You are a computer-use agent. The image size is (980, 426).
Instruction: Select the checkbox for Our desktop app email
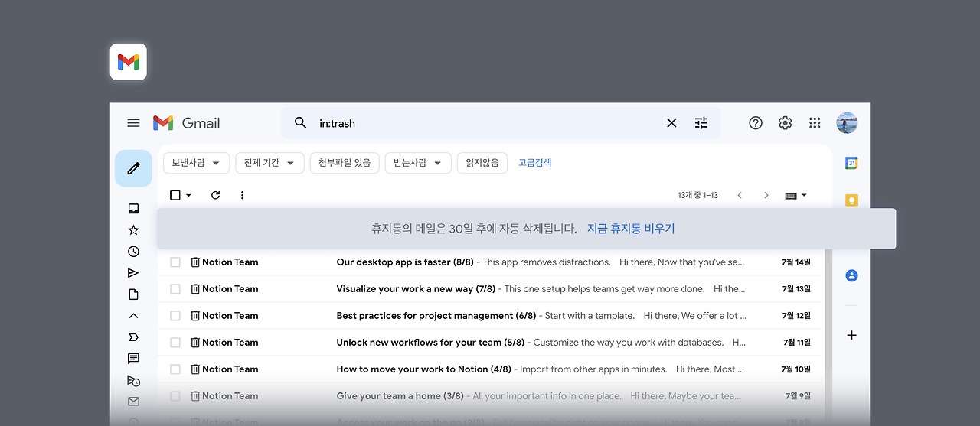175,262
